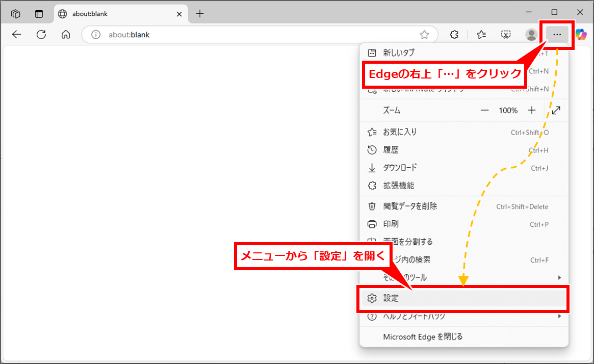594x364 pixels.
Task: Close the about:blank tab
Action: 179,14
